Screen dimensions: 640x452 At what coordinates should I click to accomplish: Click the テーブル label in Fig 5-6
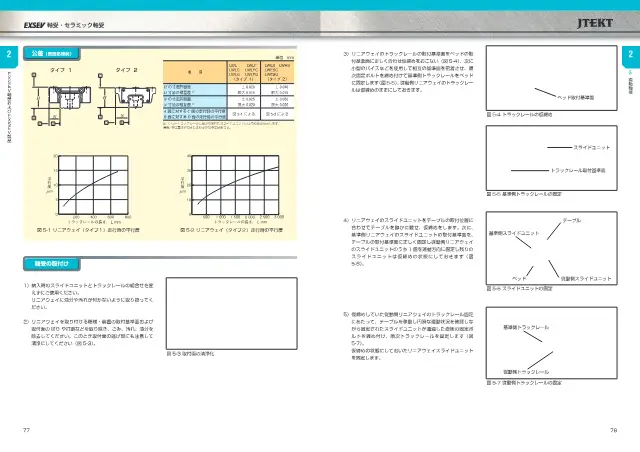(571, 220)
